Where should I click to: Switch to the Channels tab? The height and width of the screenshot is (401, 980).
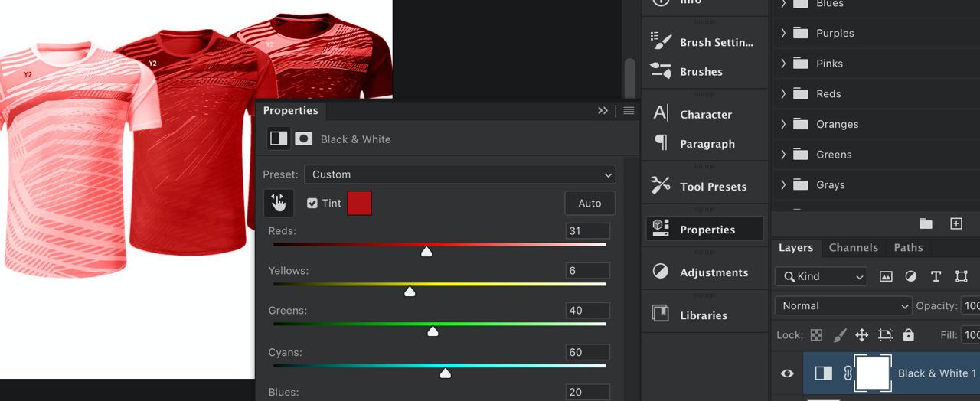(x=853, y=247)
